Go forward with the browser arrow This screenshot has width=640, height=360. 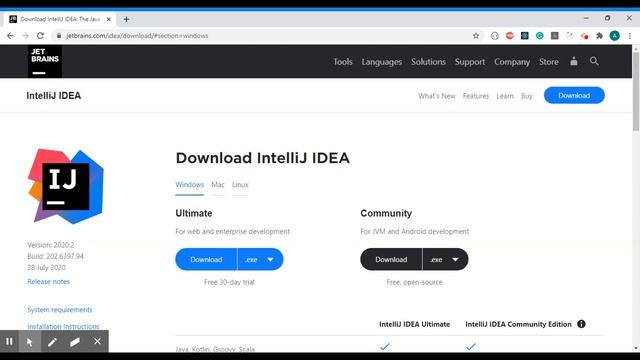click(x=25, y=36)
